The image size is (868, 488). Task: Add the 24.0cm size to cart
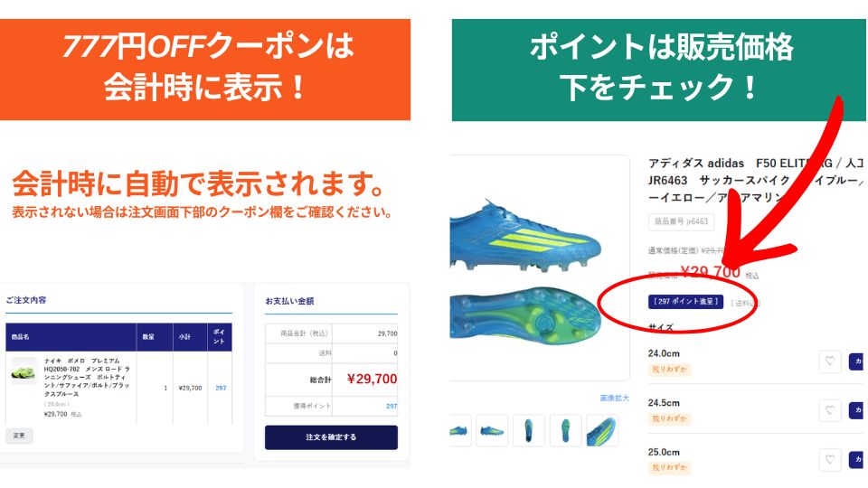click(857, 361)
